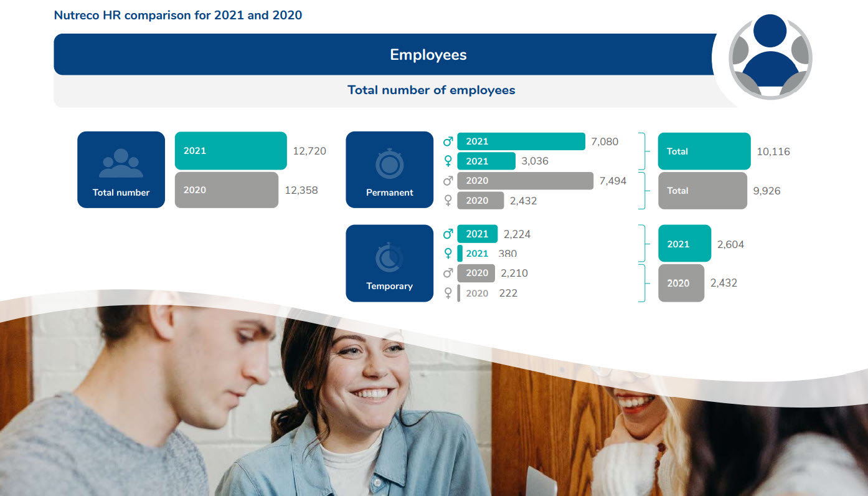
Task: Click the value 9,926
Action: click(767, 191)
